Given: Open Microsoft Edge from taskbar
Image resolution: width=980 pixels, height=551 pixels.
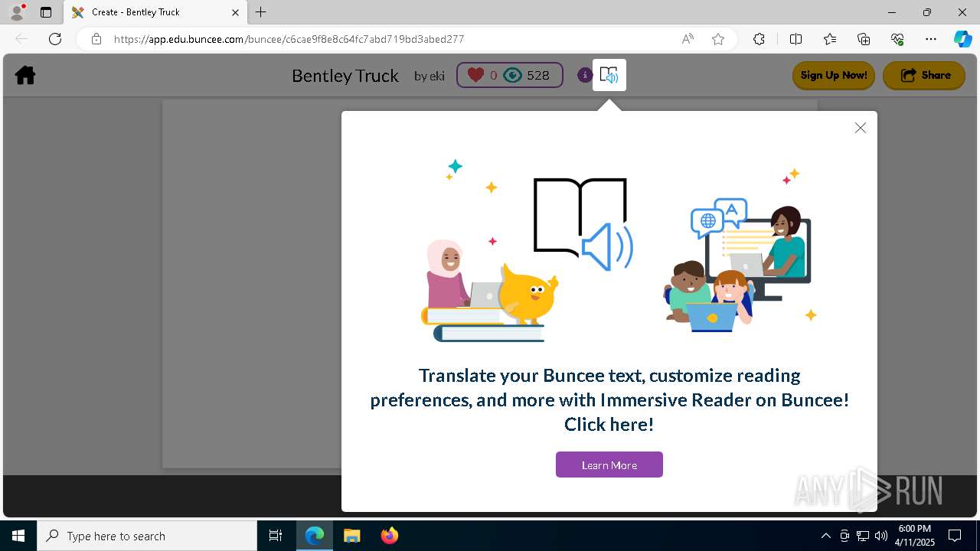Looking at the screenshot, I should (x=315, y=536).
